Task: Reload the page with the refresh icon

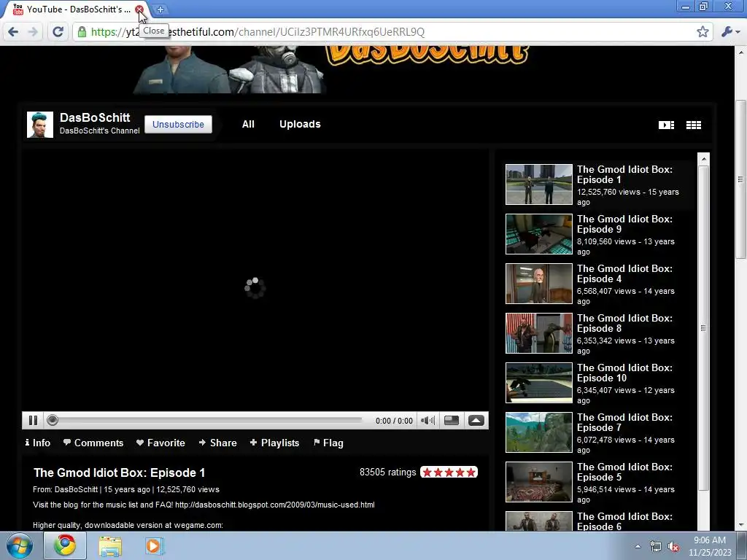Action: 58,32
